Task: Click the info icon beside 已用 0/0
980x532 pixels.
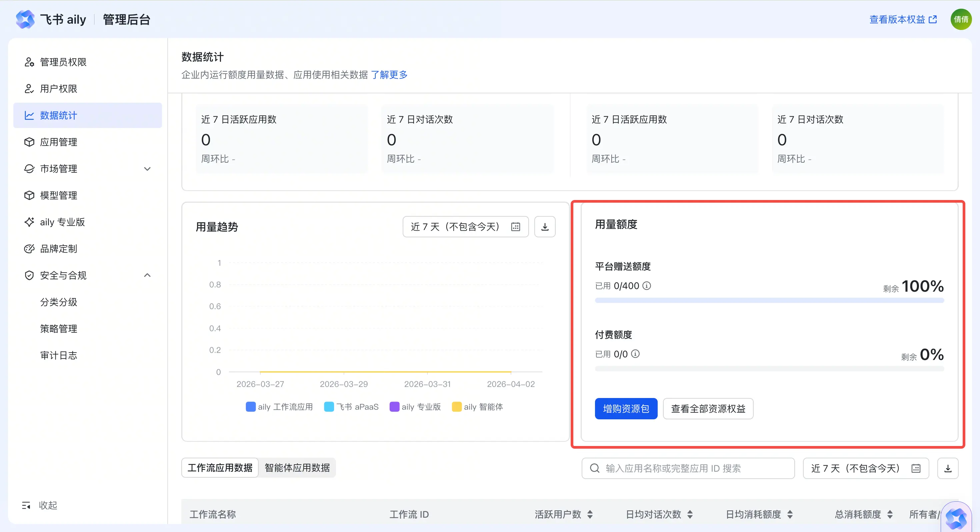Action: 635,354
